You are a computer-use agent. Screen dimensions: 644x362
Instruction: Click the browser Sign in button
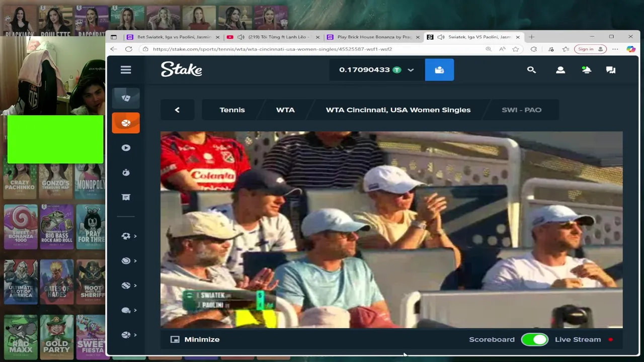(x=590, y=49)
